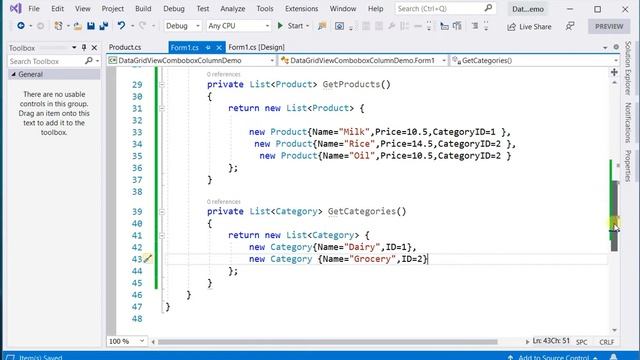The width and height of the screenshot is (640, 360).
Task: Click the Save All icon
Action: 104,26
